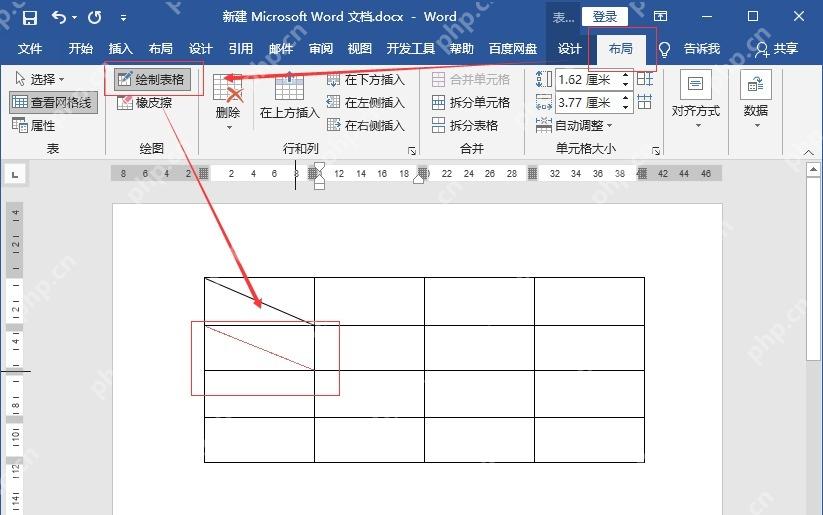Viewport: 823px width, 515px height.
Task: Open the 邮件 tab
Action: click(281, 49)
